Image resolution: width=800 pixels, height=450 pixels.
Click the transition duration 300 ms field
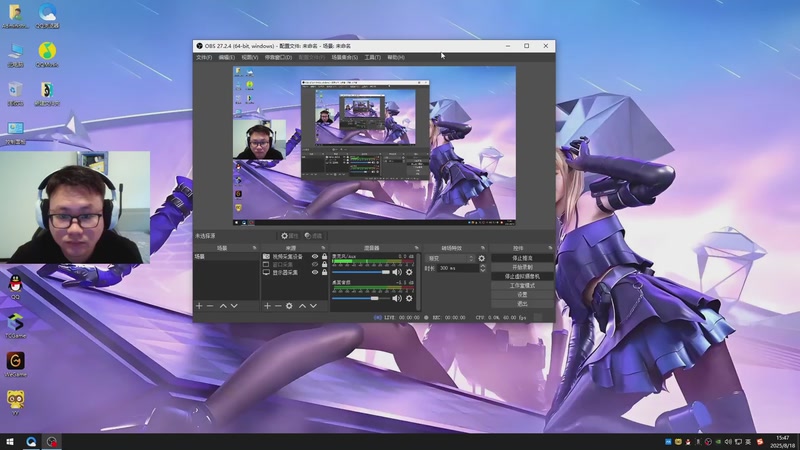point(458,268)
